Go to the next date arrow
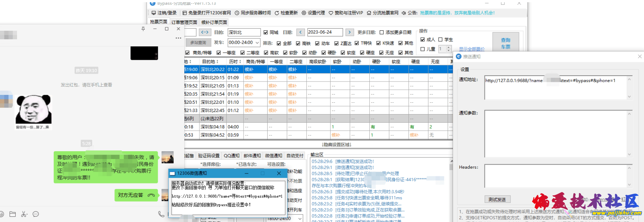Image resolution: width=644 pixels, height=222 pixels. coord(349,32)
